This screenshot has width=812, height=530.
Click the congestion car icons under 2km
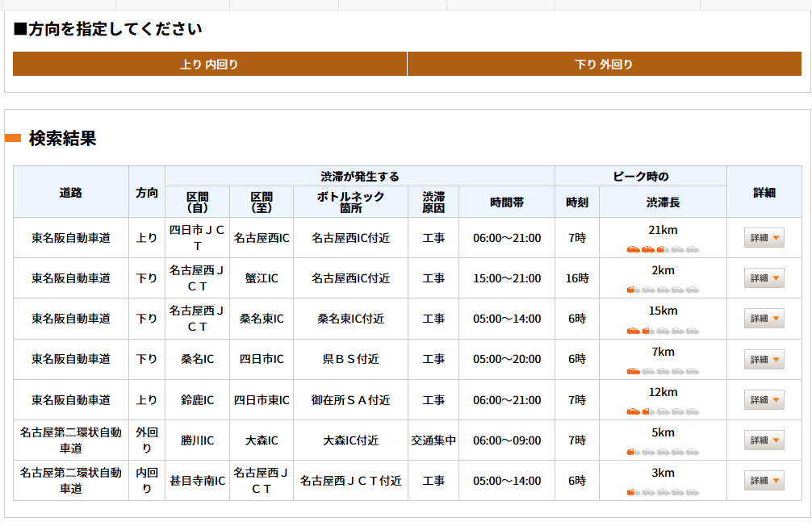coord(663,290)
